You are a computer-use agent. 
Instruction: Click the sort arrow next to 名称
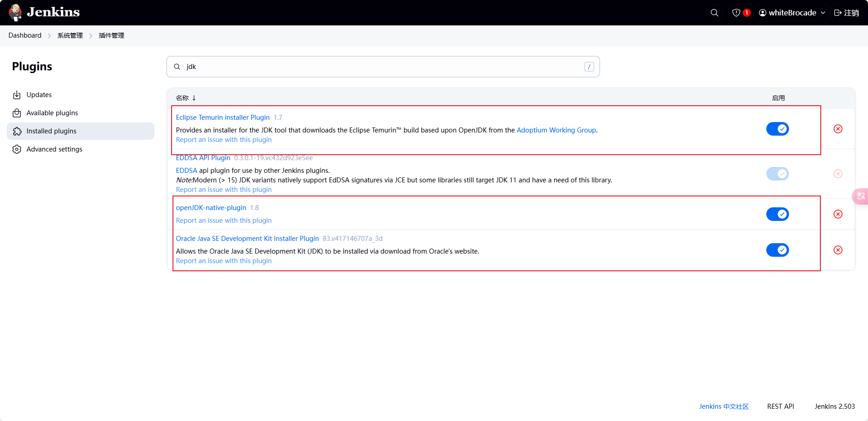194,98
